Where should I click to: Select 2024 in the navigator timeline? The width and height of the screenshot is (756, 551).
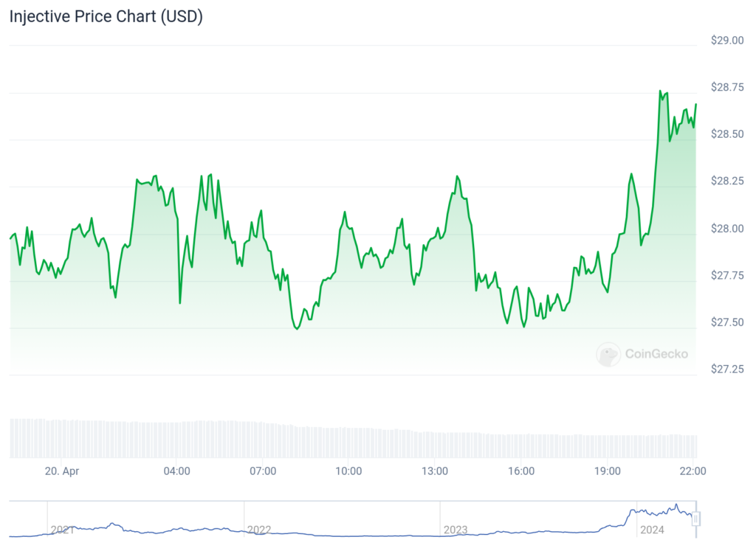[652, 530]
